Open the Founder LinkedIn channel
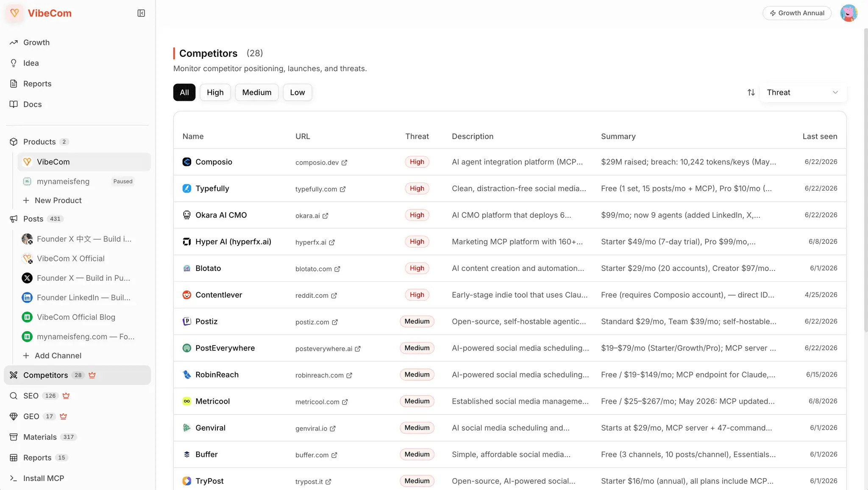The height and width of the screenshot is (490, 868). click(84, 298)
